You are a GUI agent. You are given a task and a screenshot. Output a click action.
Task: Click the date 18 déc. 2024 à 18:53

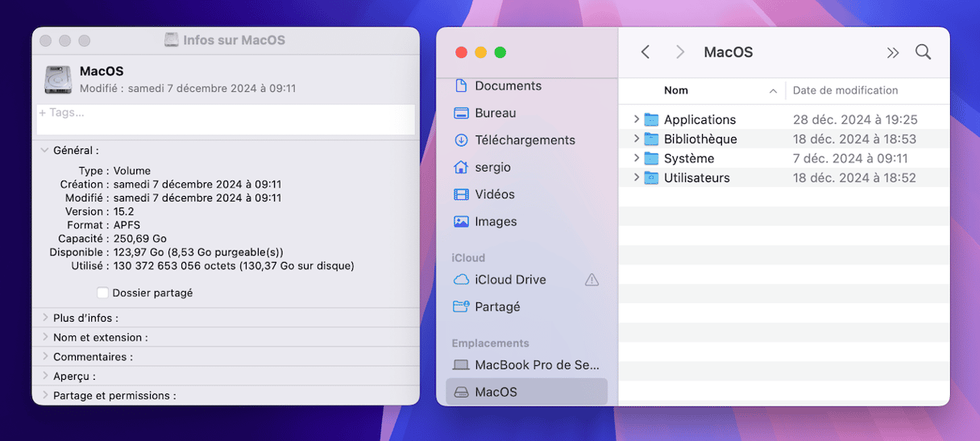[854, 139]
